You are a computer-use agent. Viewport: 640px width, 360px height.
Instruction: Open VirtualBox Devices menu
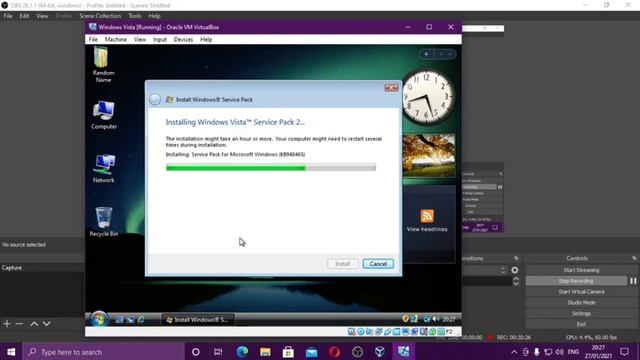pos(183,40)
